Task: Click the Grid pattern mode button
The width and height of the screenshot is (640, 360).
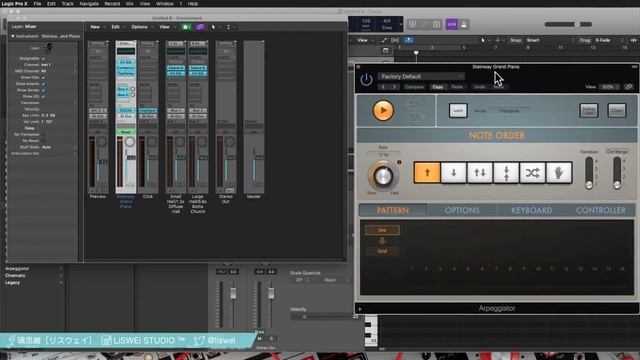Action: click(x=382, y=251)
